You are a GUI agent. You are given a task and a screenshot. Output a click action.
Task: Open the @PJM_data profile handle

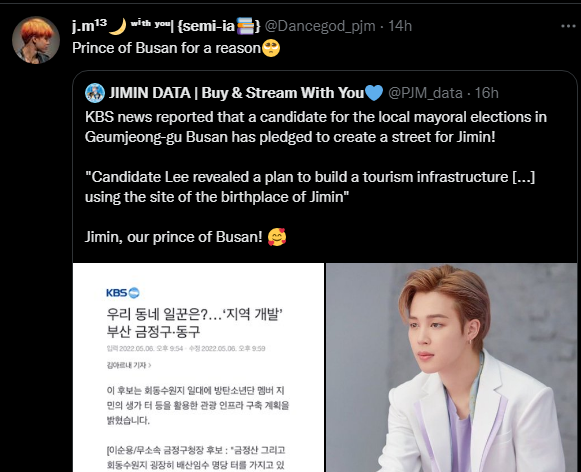tap(425, 93)
